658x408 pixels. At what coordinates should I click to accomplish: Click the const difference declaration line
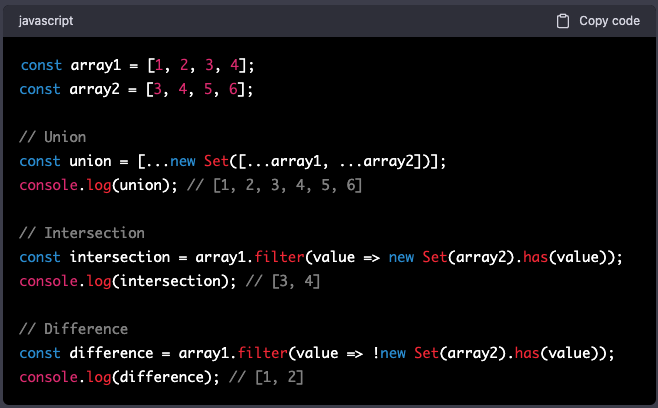tap(317, 353)
